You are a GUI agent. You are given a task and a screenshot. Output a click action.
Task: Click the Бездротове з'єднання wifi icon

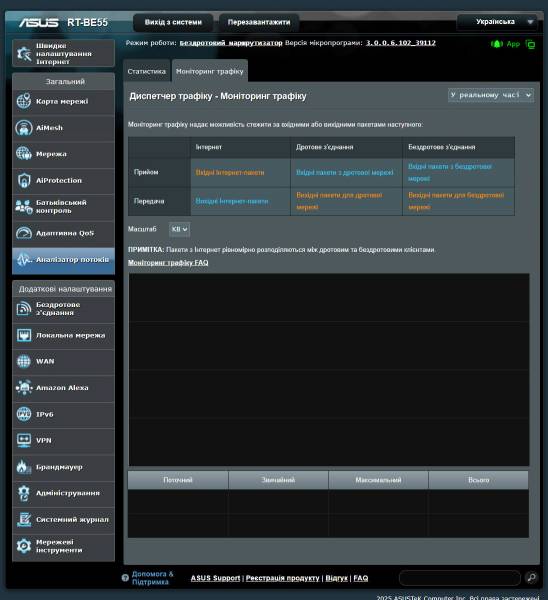click(24, 308)
